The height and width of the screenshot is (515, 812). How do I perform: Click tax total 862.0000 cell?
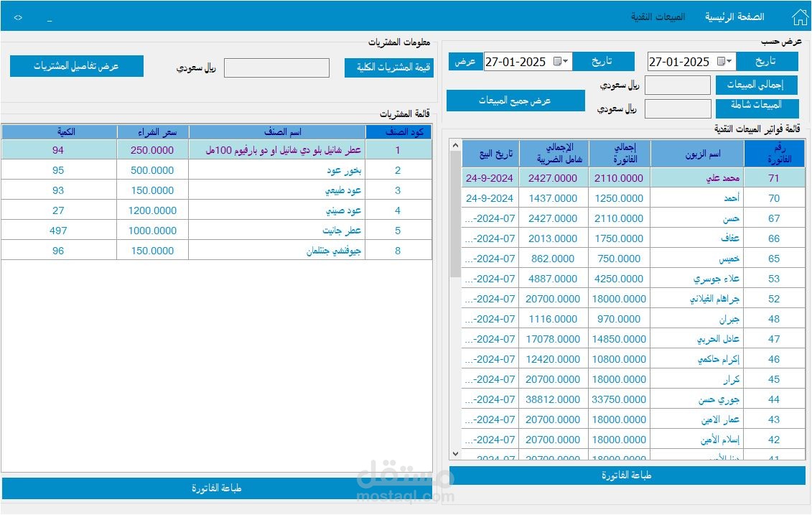point(553,259)
